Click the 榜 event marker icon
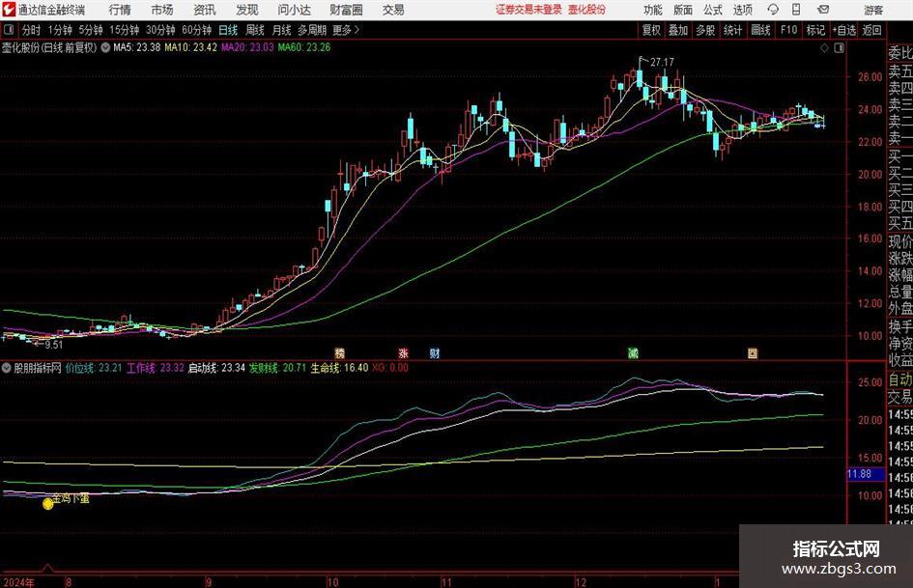This screenshot has height=588, width=913. (x=339, y=352)
